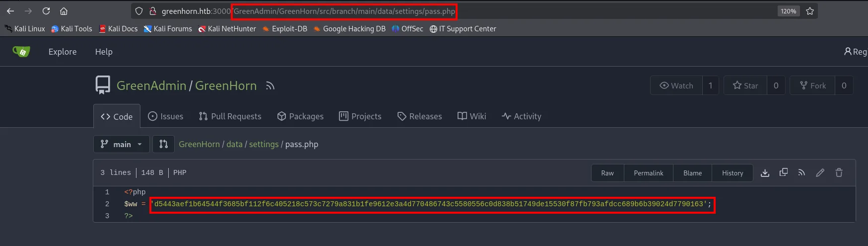Copy file content with the copy icon

(x=784, y=172)
